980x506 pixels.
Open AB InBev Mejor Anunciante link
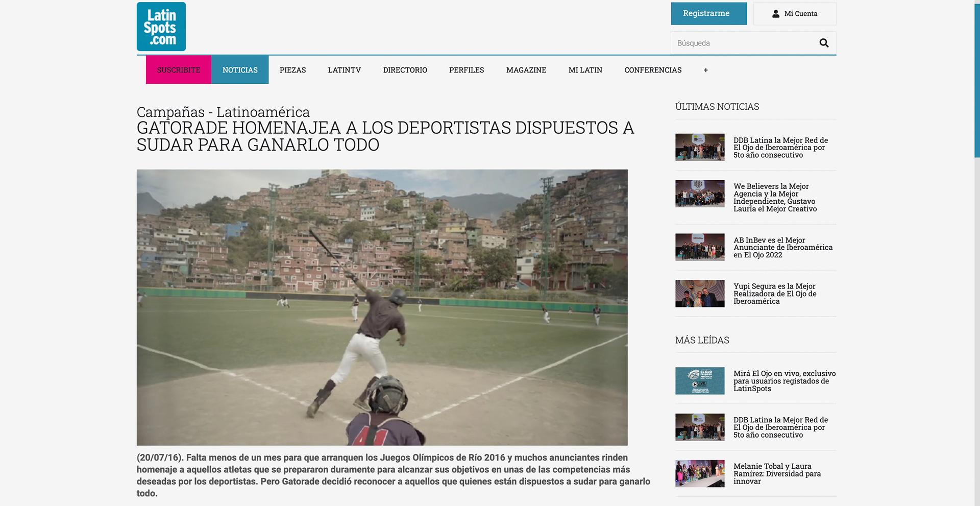(783, 248)
